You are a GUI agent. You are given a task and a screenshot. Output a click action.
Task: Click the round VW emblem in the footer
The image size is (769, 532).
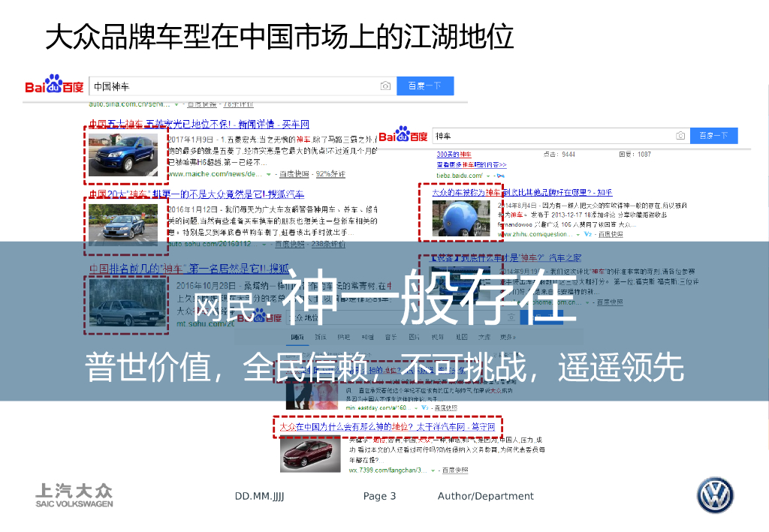click(x=716, y=495)
